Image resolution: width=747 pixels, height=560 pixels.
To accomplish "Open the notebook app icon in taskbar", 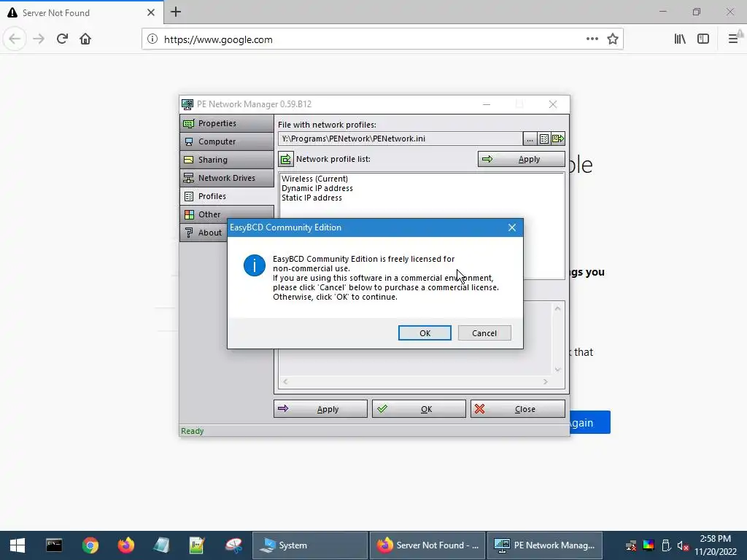I will (161, 545).
